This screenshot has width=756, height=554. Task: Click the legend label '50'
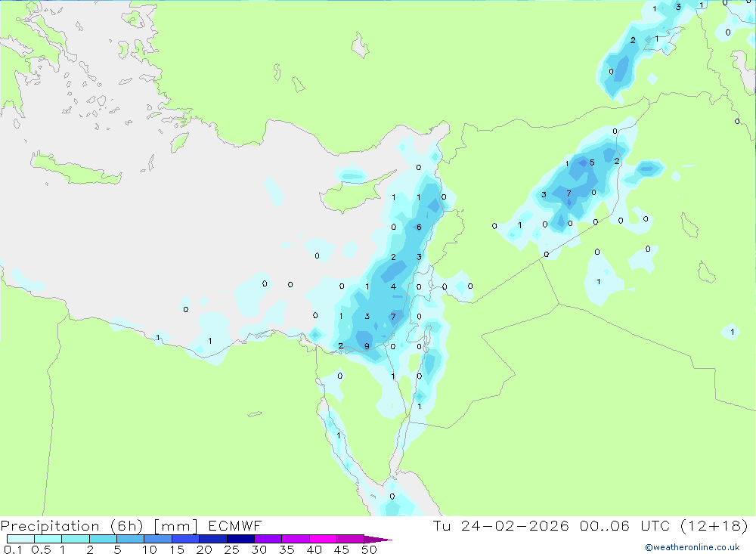coord(369,549)
